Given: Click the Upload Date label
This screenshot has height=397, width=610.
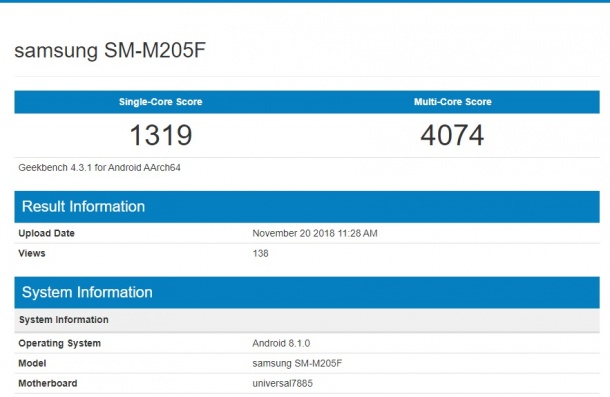Looking at the screenshot, I should coord(46,233).
